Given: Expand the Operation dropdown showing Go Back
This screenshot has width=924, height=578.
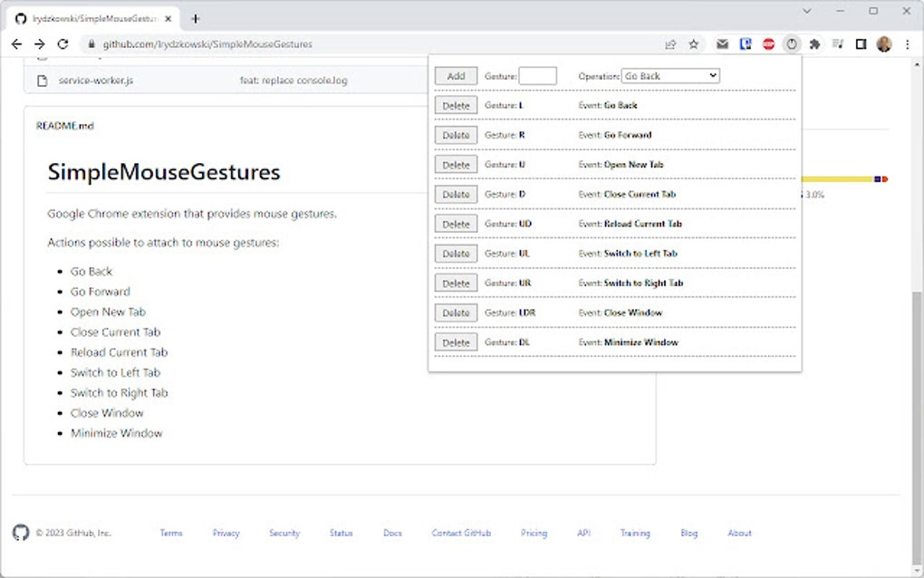Looking at the screenshot, I should [670, 76].
